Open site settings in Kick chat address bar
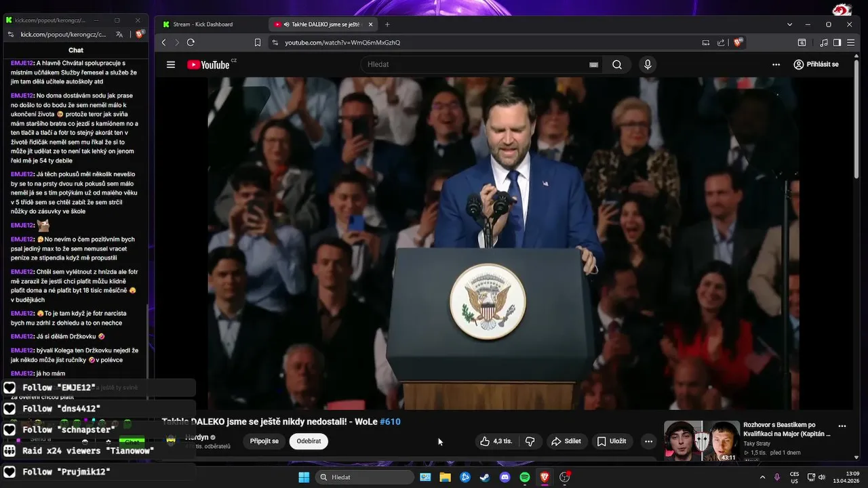 point(11,34)
